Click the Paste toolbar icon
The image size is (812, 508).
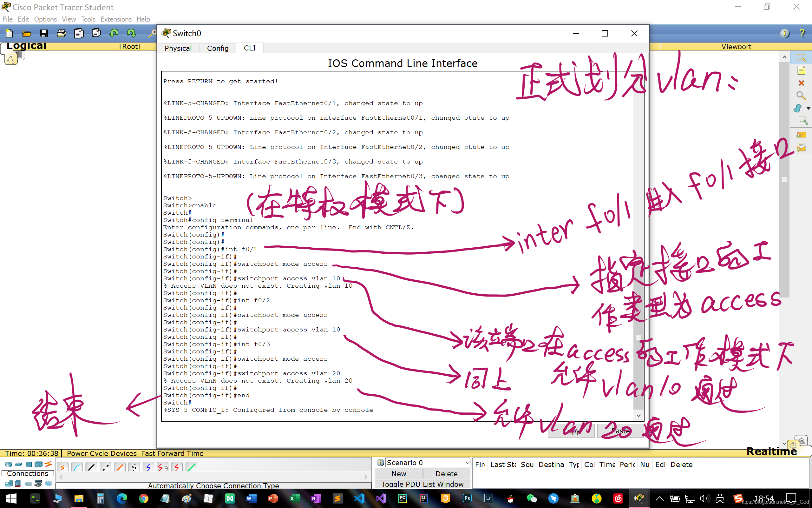pos(96,33)
